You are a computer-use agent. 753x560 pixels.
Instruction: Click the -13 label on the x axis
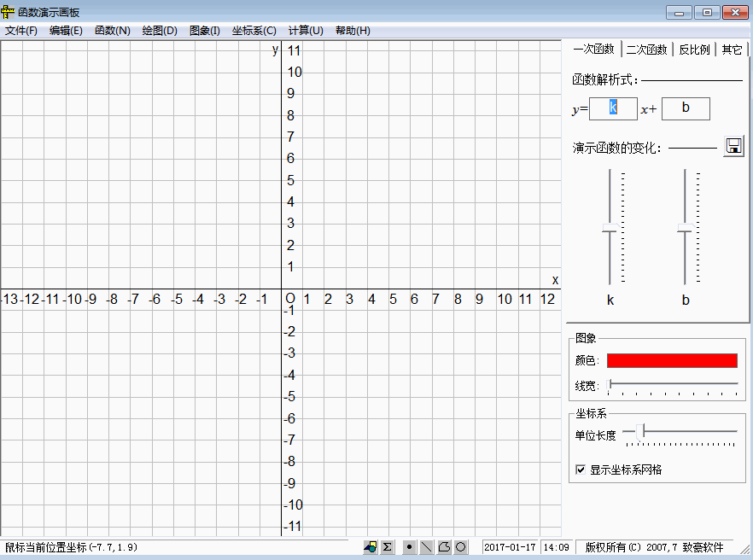[x=9, y=300]
